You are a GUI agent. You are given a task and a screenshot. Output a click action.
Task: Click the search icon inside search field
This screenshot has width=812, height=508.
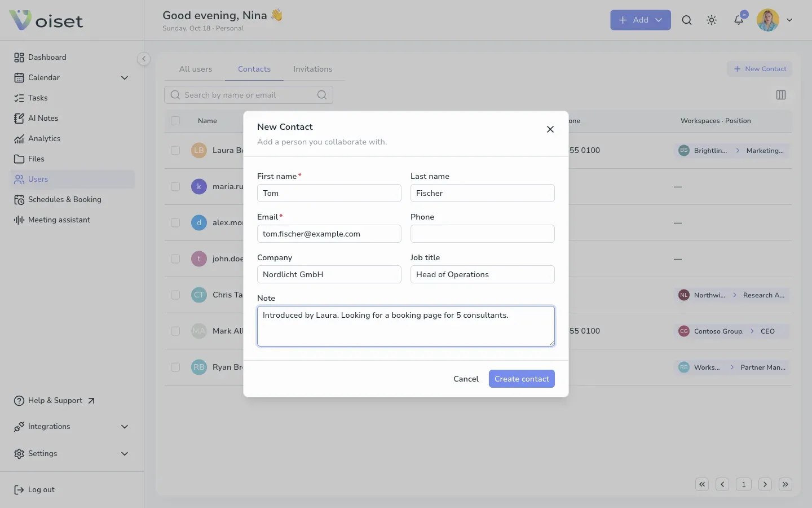click(x=322, y=95)
